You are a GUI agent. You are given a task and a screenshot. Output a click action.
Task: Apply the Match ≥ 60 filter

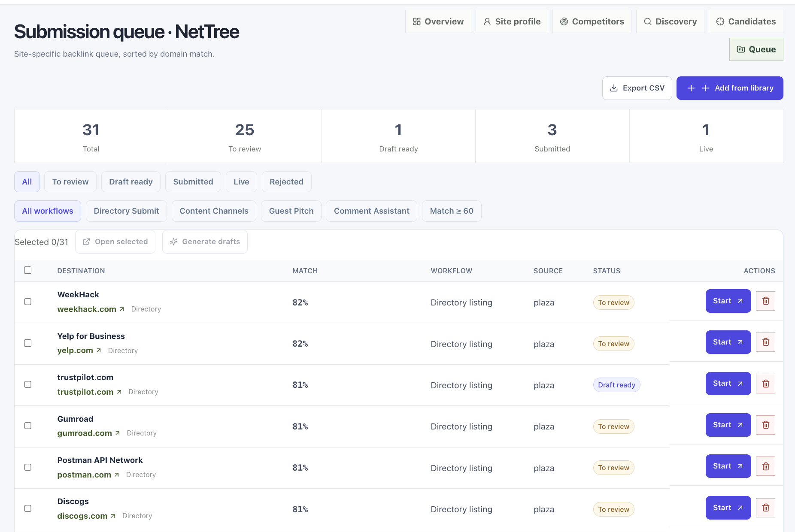(x=452, y=211)
